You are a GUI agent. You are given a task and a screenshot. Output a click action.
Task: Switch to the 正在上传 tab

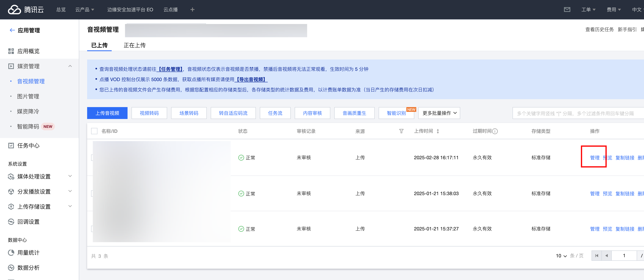134,45
